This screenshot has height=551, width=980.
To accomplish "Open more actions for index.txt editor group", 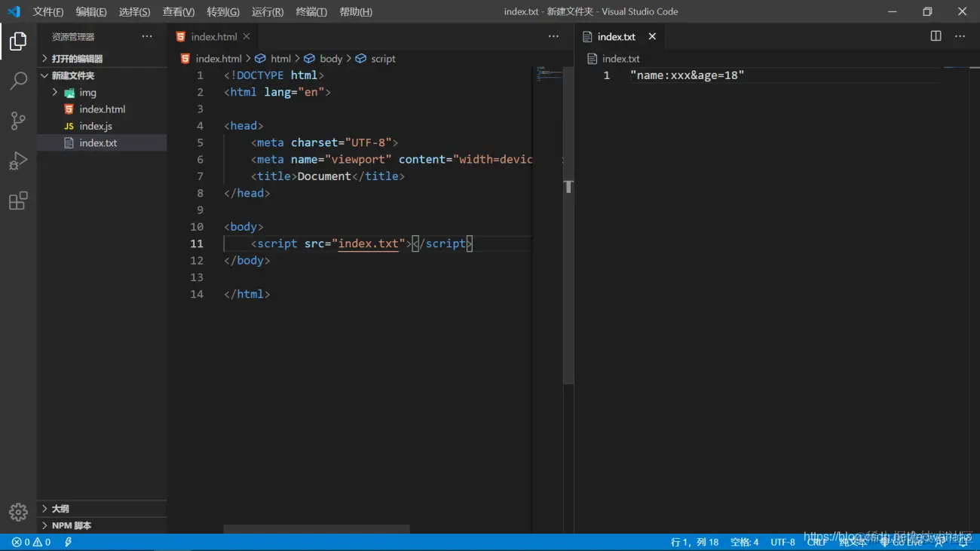I will pyautogui.click(x=960, y=36).
